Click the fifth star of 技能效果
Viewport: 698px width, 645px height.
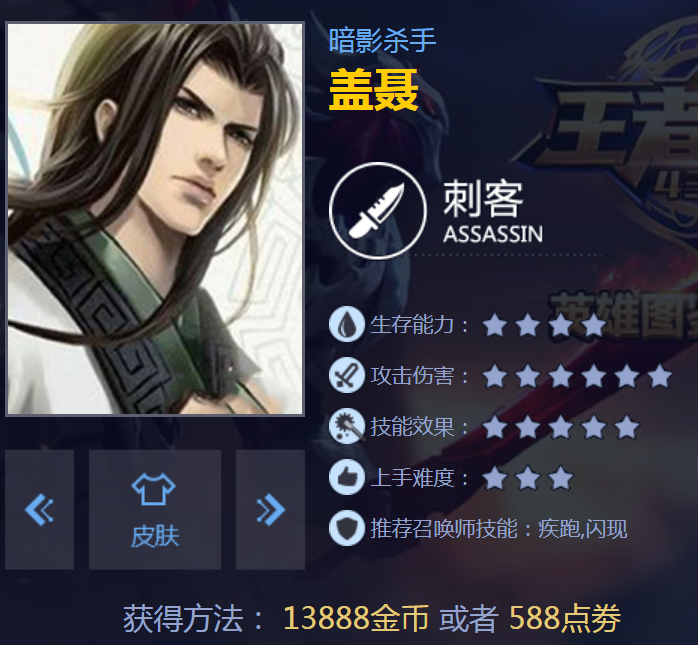tap(627, 427)
